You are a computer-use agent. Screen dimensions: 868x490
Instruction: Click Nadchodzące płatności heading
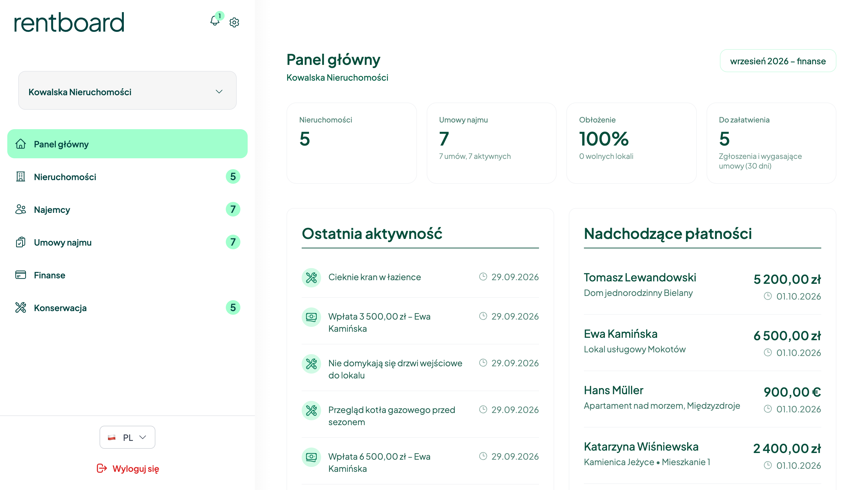point(667,234)
